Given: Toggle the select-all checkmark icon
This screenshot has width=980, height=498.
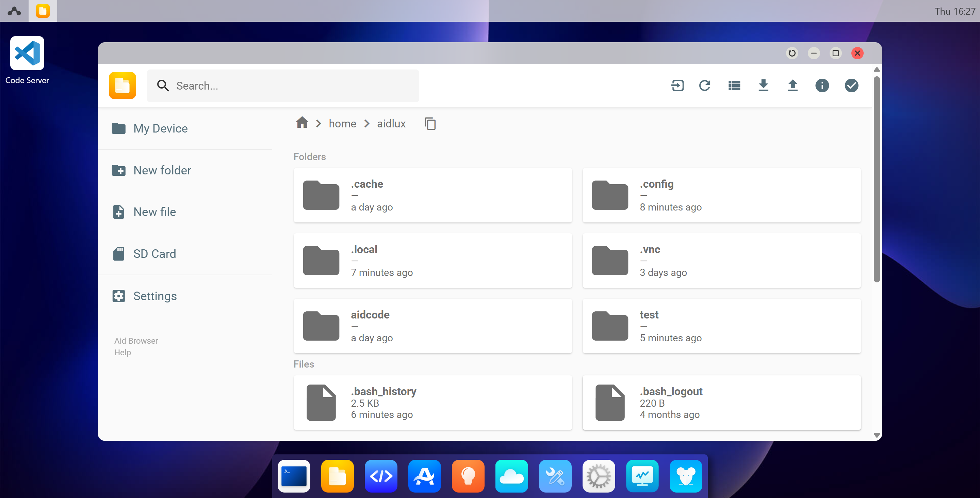Looking at the screenshot, I should coord(851,85).
